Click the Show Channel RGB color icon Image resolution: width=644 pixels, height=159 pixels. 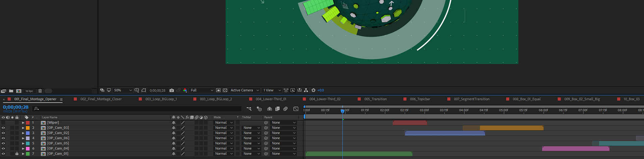tap(185, 90)
